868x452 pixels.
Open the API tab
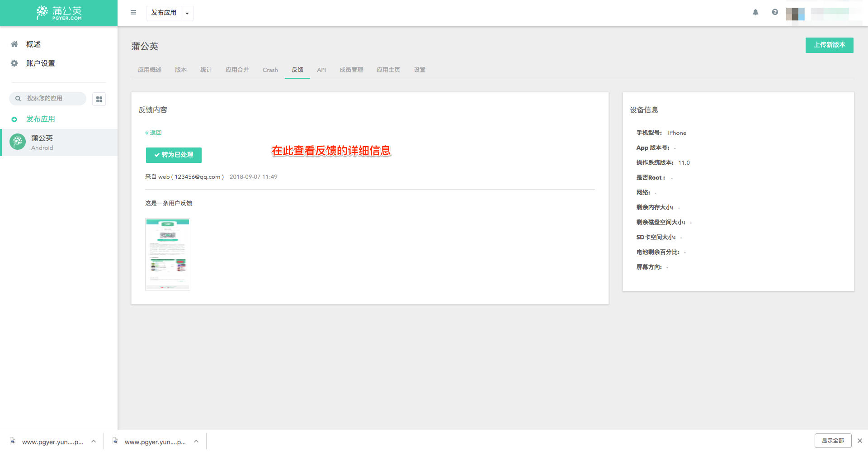pyautogui.click(x=321, y=70)
